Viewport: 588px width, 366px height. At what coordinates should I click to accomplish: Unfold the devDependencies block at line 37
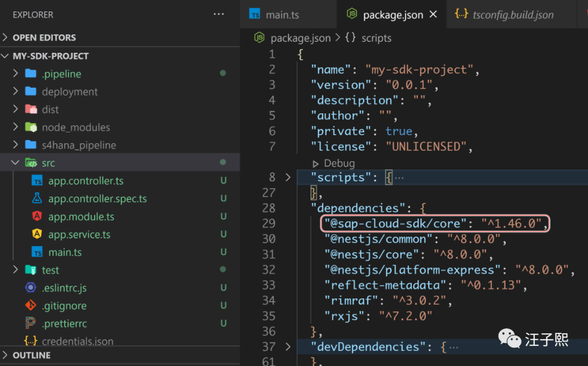coord(288,347)
